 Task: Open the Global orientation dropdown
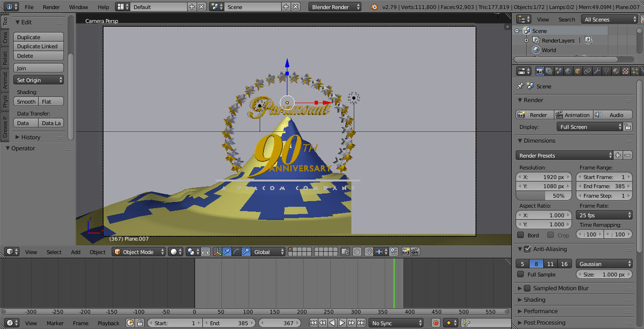269,252
